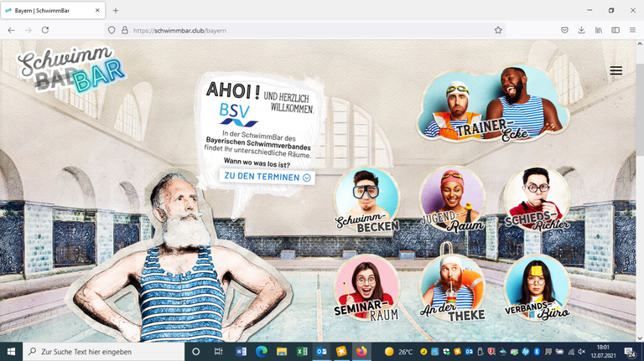Click the Bluetooth tray icon
Screen dimensions: 644x361
pos(537,352)
